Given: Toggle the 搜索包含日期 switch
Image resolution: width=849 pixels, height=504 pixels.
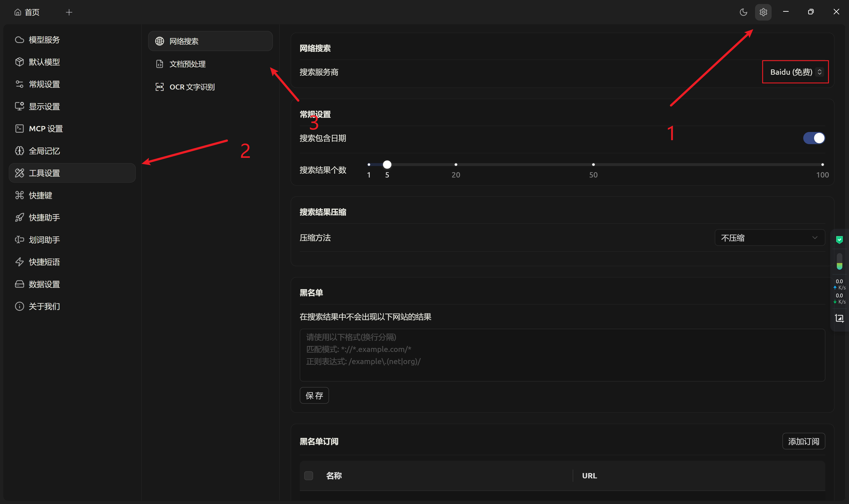Looking at the screenshot, I should click(x=814, y=138).
